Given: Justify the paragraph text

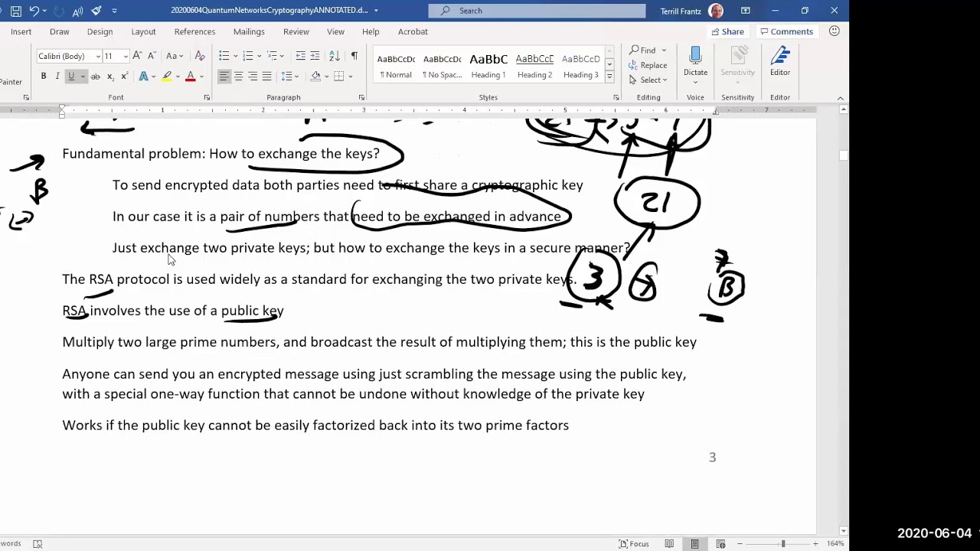Looking at the screenshot, I should point(266,77).
